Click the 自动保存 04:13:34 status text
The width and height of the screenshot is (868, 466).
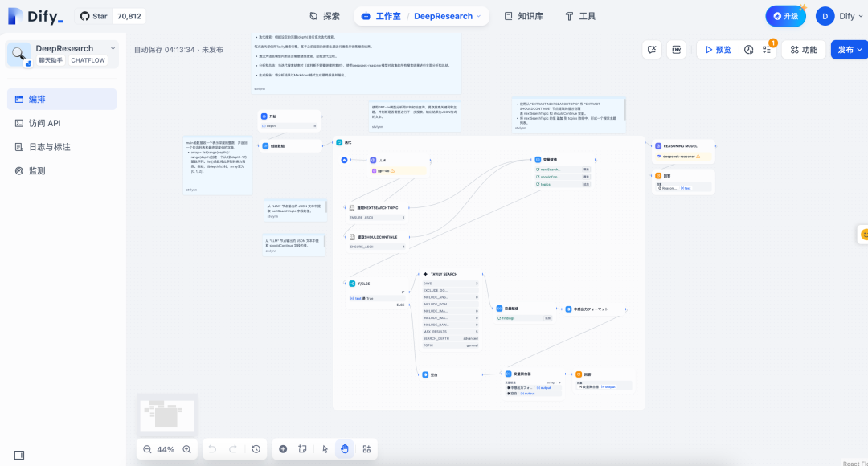point(178,49)
